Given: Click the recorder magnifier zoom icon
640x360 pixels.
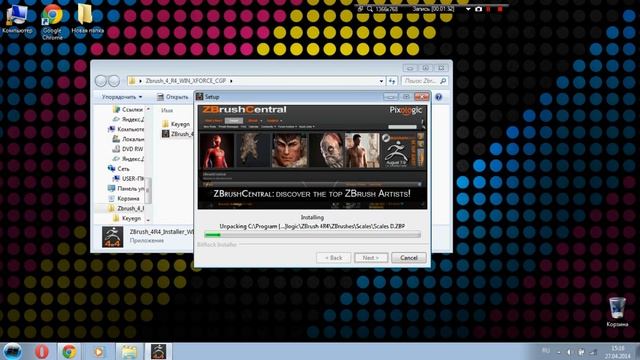Looking at the screenshot, I should 370,9.
